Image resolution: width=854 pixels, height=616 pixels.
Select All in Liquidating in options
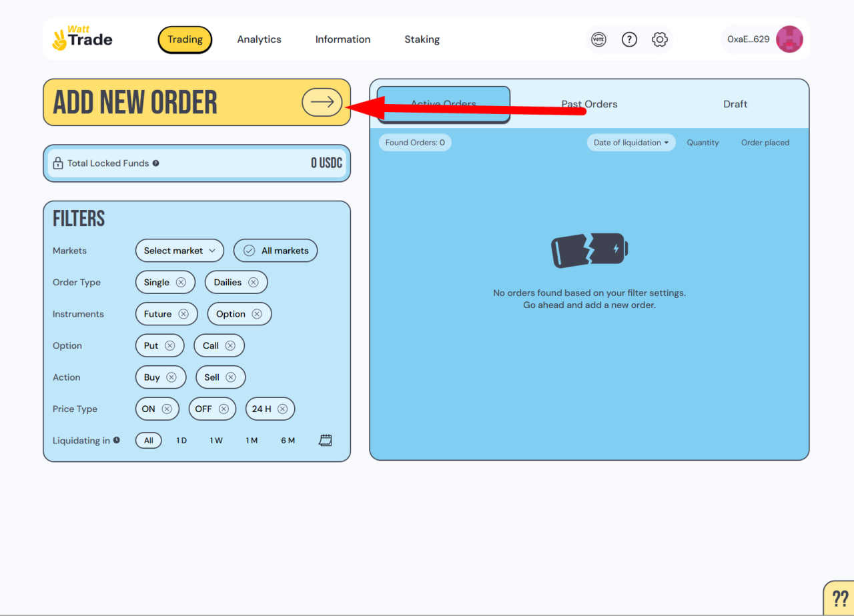coord(148,441)
